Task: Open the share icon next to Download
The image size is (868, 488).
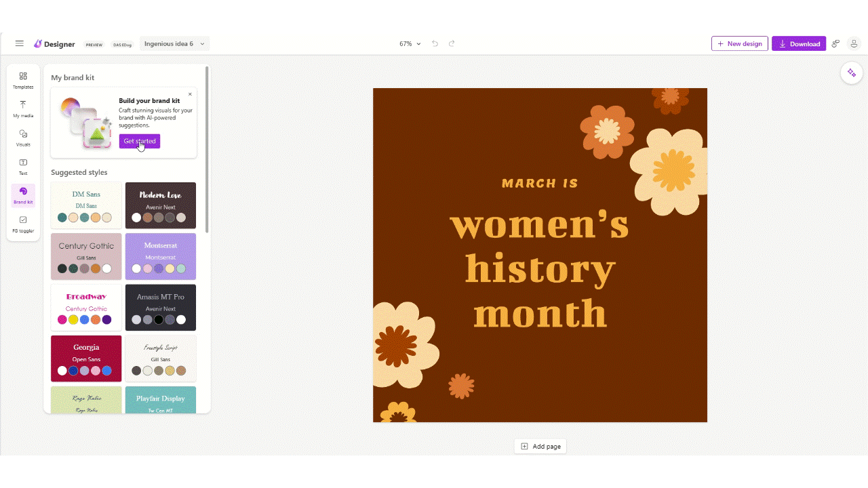Action: [x=835, y=43]
